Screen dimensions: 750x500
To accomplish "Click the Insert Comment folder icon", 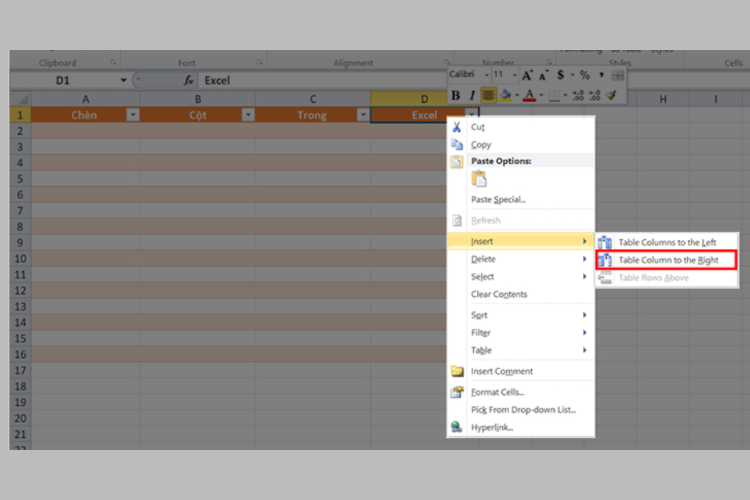I will click(x=457, y=371).
